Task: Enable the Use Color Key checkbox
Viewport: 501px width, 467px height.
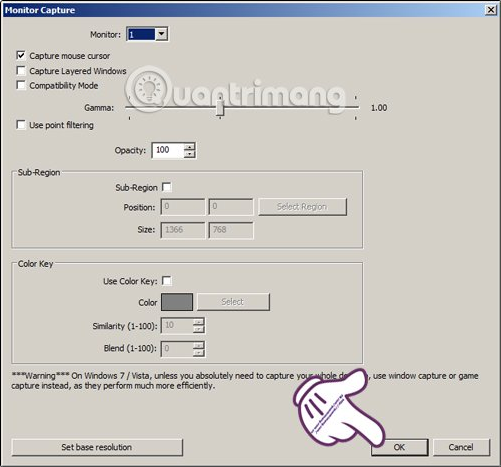Action: (167, 281)
